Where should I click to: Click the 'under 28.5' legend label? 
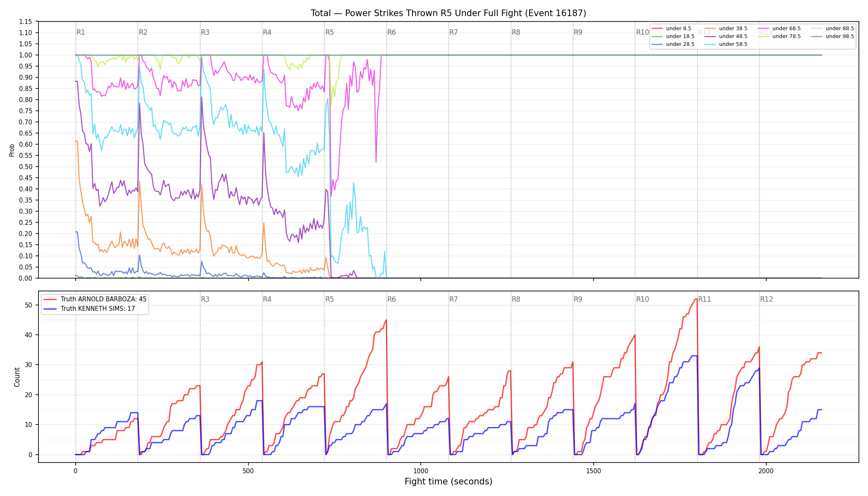point(680,44)
